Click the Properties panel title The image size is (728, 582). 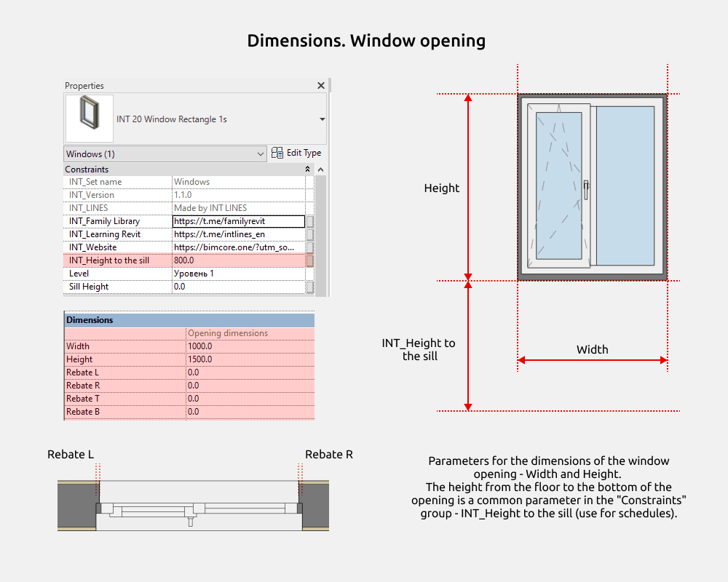click(84, 86)
